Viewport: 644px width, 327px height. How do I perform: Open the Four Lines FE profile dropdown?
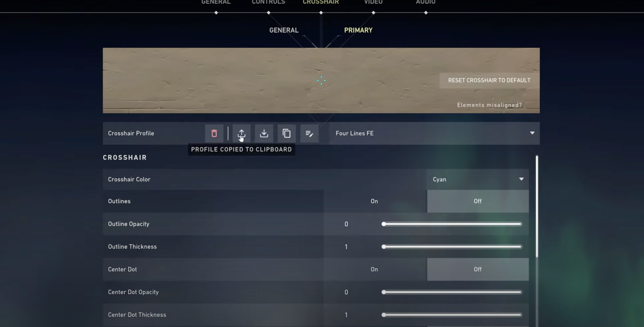coord(434,133)
